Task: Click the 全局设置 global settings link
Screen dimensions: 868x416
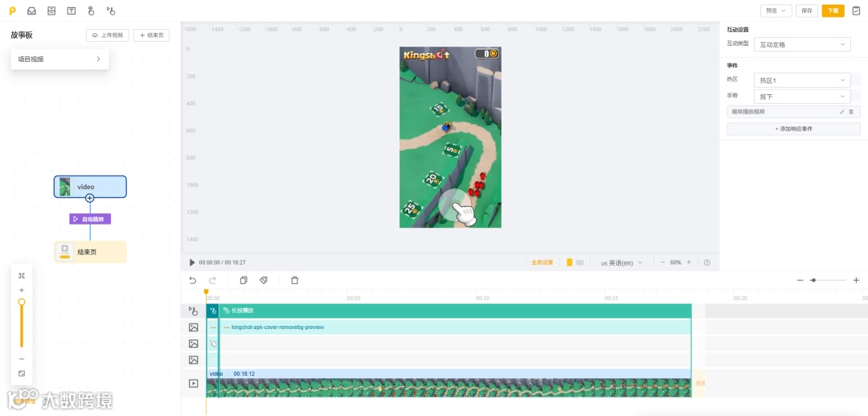Action: pos(542,262)
